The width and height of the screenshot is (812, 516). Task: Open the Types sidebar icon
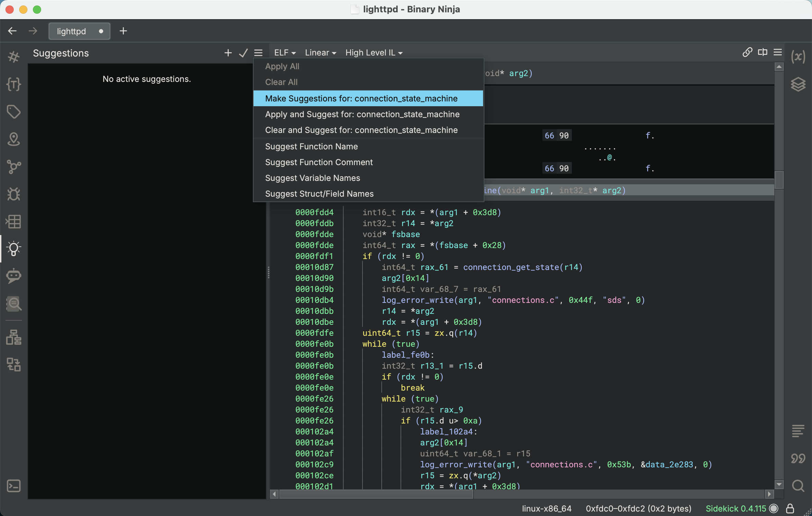point(14,84)
